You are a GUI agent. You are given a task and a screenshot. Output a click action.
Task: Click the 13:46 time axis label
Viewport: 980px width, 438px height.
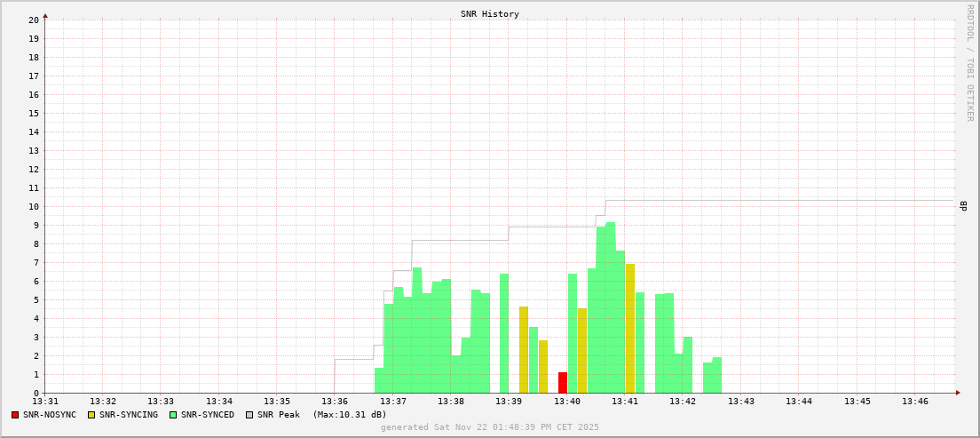click(x=915, y=402)
